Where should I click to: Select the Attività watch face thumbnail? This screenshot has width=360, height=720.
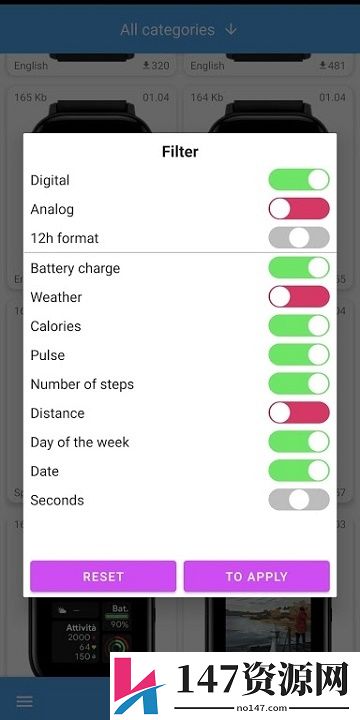(91, 636)
